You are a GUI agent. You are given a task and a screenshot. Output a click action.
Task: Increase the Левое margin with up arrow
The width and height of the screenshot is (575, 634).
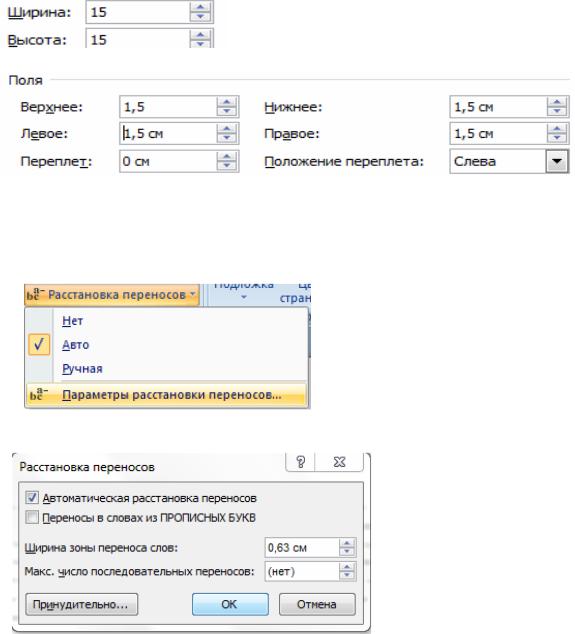226,129
